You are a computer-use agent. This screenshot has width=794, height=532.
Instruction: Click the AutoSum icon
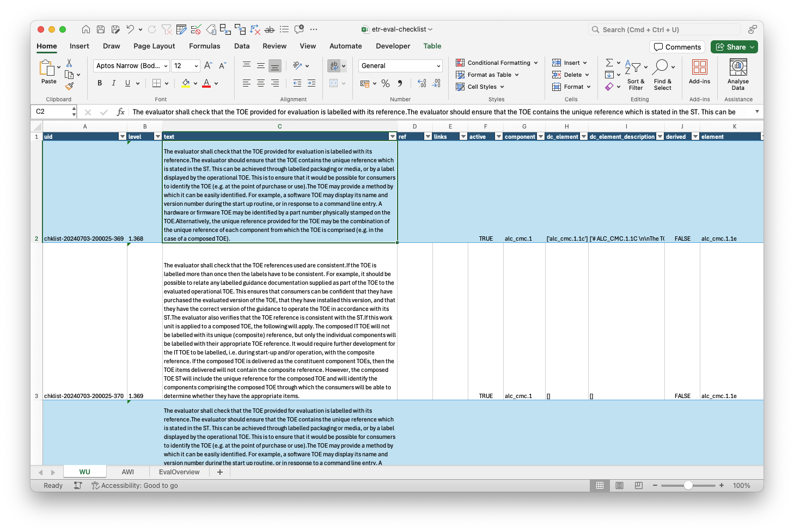coord(610,62)
